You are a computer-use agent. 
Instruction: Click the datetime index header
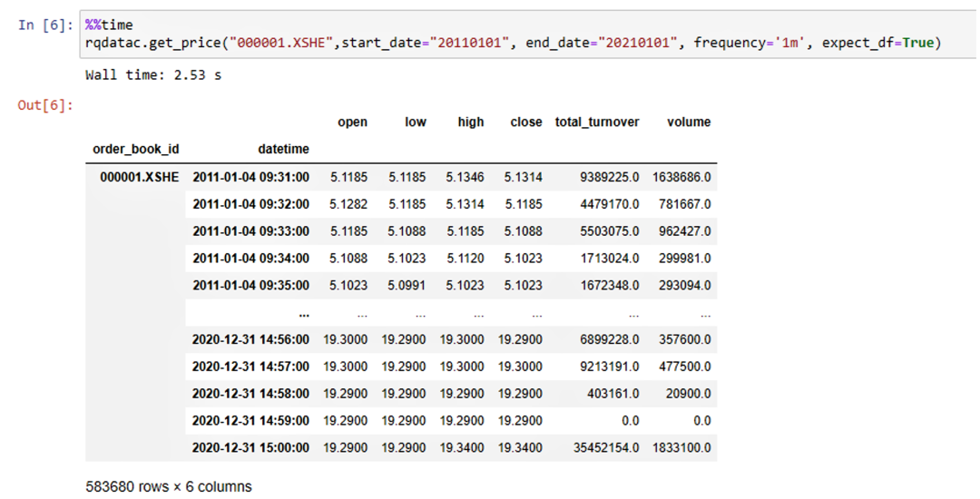pos(284,150)
